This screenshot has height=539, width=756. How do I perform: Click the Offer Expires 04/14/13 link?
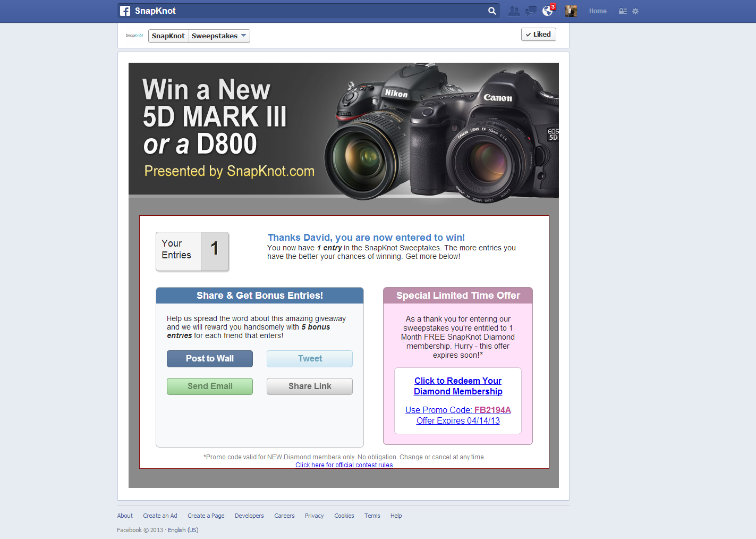458,420
